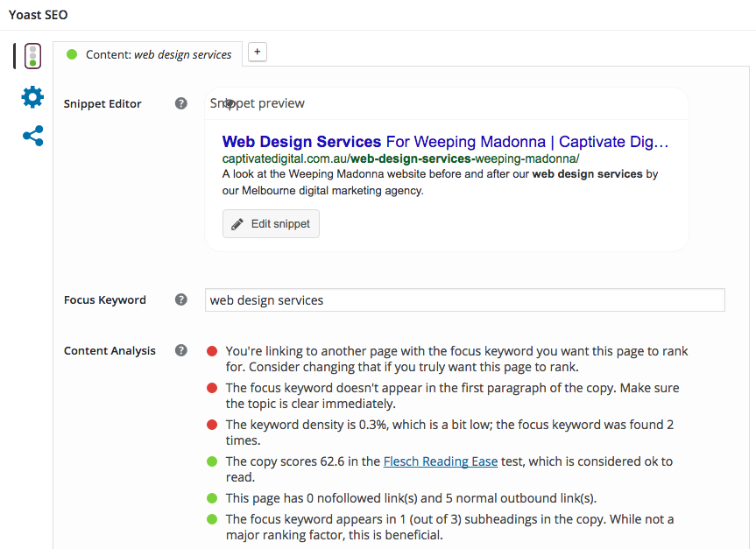Click green bullet for subheadings result

212,519
